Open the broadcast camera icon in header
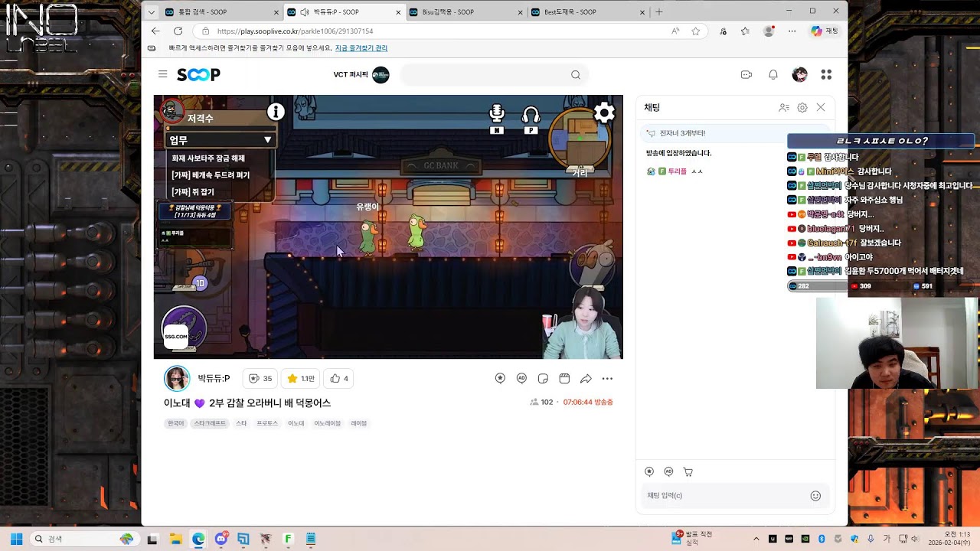The width and height of the screenshot is (980, 551). 746,74
